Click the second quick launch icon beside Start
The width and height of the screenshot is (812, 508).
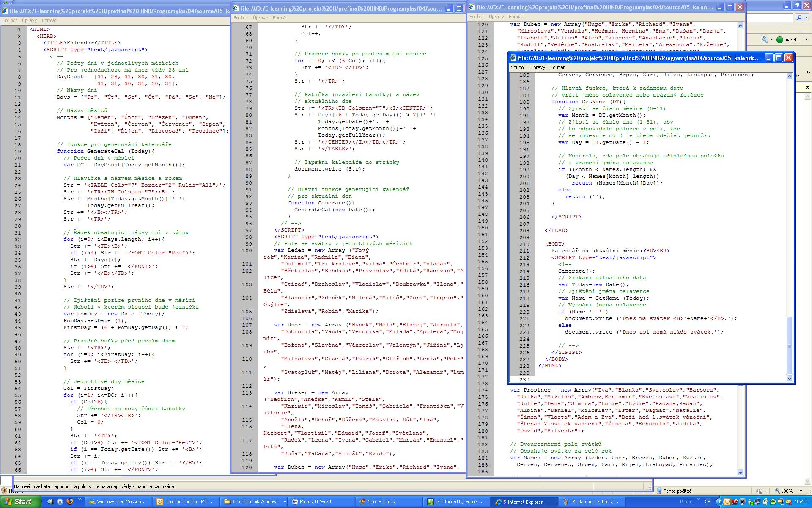point(60,502)
